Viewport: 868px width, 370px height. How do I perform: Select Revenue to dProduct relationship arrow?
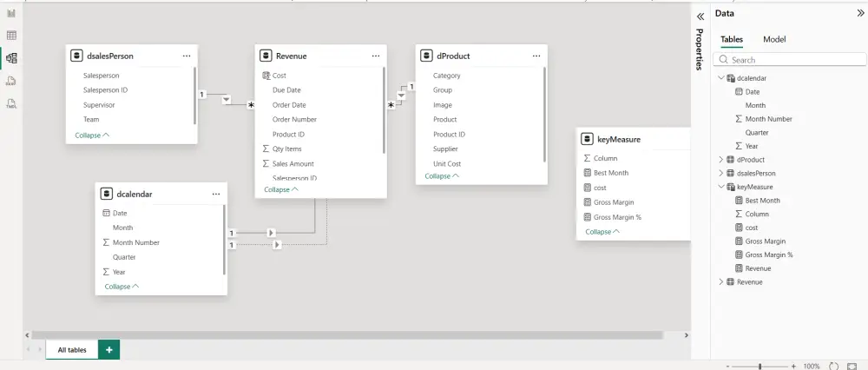tap(401, 96)
